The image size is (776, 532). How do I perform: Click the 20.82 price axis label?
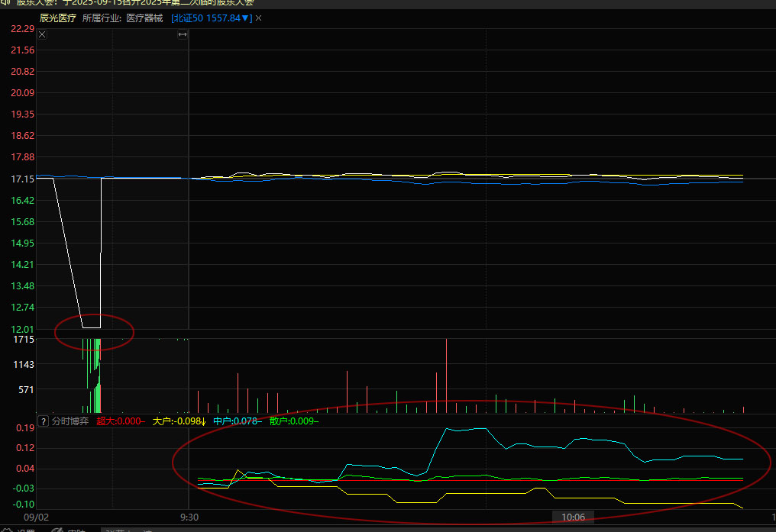click(23, 72)
